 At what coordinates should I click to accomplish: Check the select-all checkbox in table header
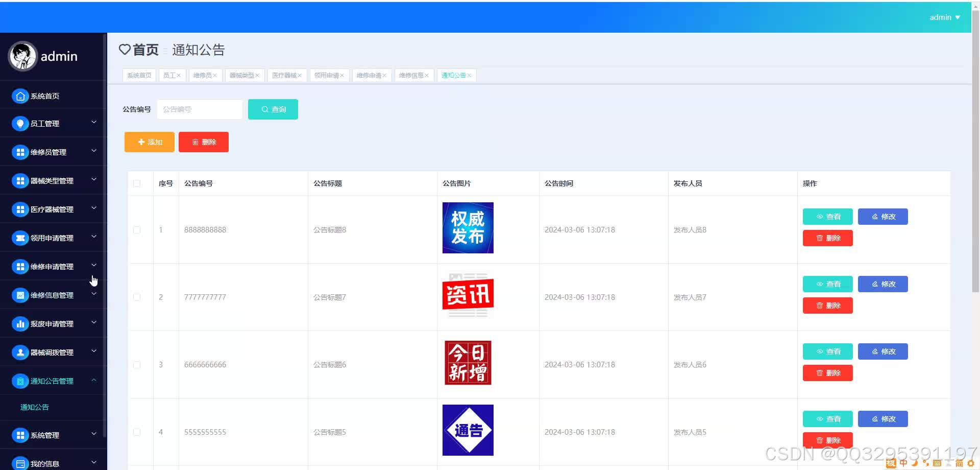pos(136,183)
